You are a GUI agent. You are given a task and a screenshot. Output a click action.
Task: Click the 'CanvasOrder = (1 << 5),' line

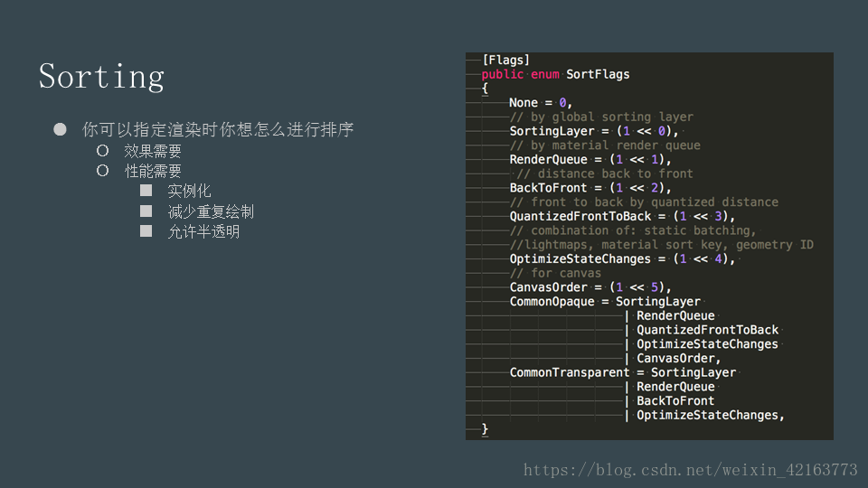coord(590,287)
